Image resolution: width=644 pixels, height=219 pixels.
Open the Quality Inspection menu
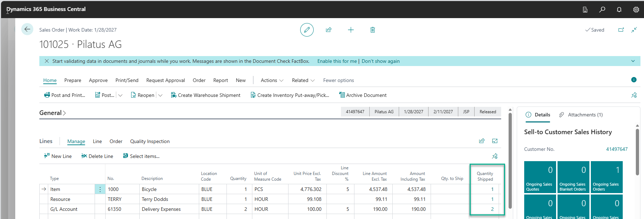coord(150,141)
